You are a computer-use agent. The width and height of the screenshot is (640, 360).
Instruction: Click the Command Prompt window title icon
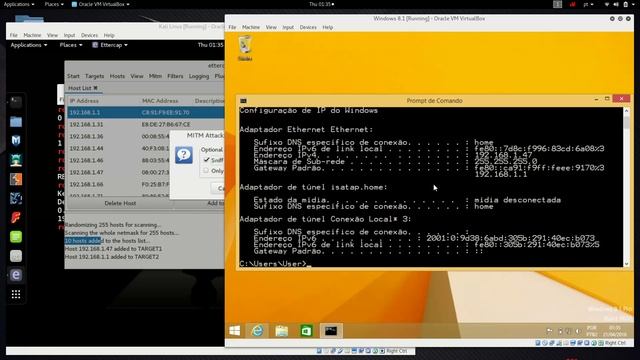tap(243, 101)
